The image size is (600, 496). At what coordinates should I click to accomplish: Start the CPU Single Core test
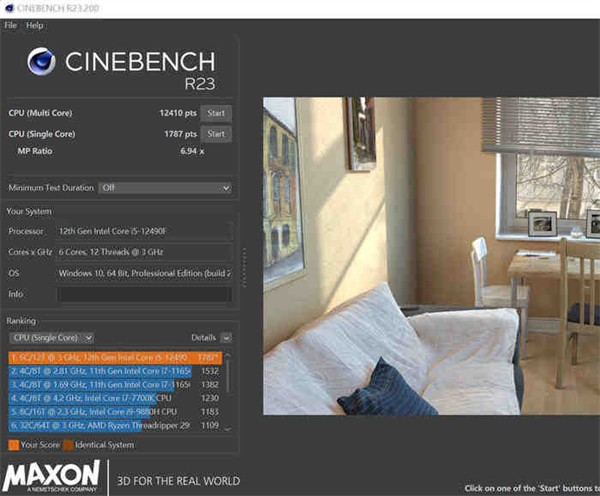(x=216, y=134)
